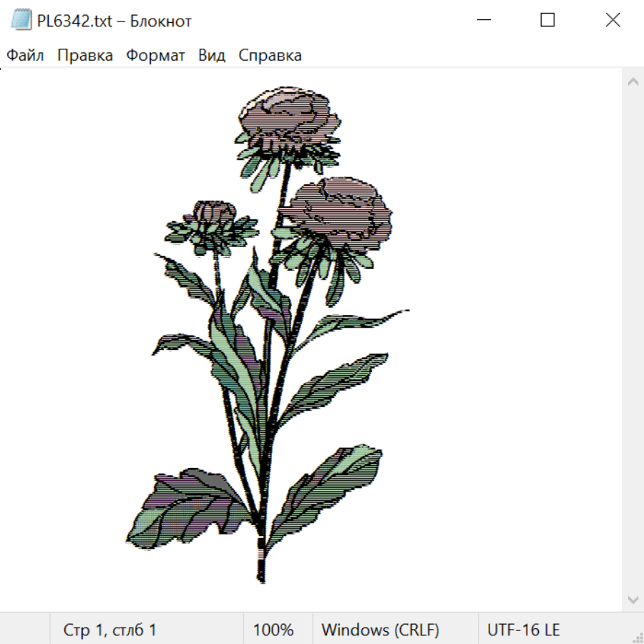Click the UTF-16 LE encoding indicator

coord(523,630)
